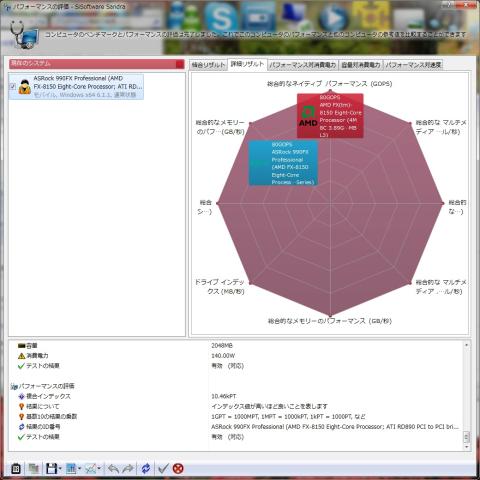Screen dimensions: 480x480
Task: Click the 結果のID番号 row
Action: (236, 427)
